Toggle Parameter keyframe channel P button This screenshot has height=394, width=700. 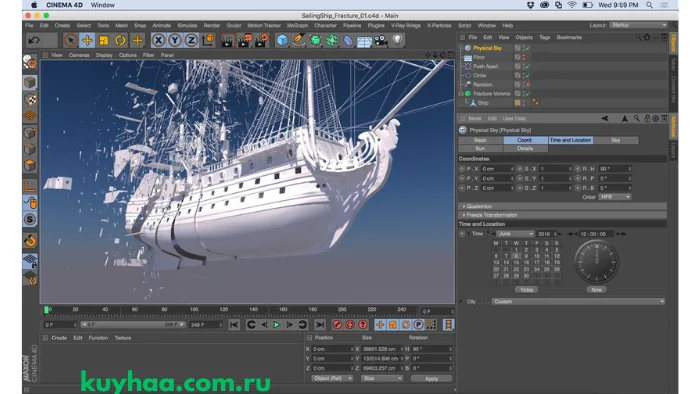pyautogui.click(x=418, y=325)
